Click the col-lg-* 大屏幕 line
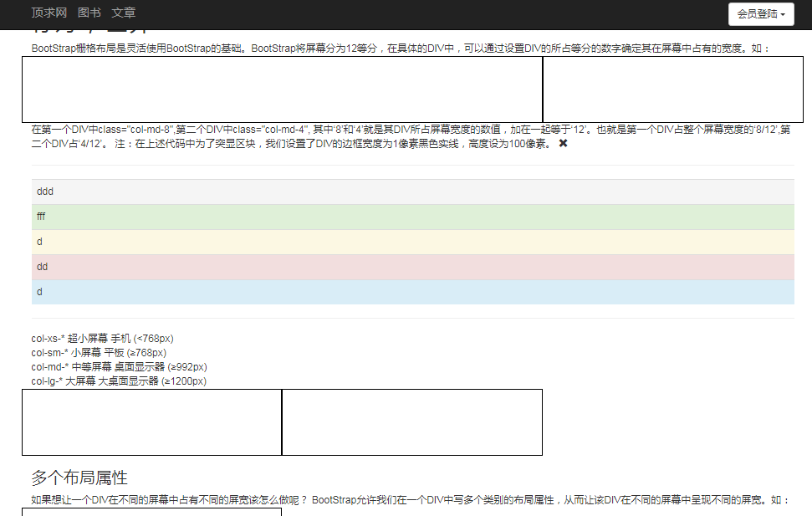Image resolution: width=812 pixels, height=516 pixels. coord(119,381)
